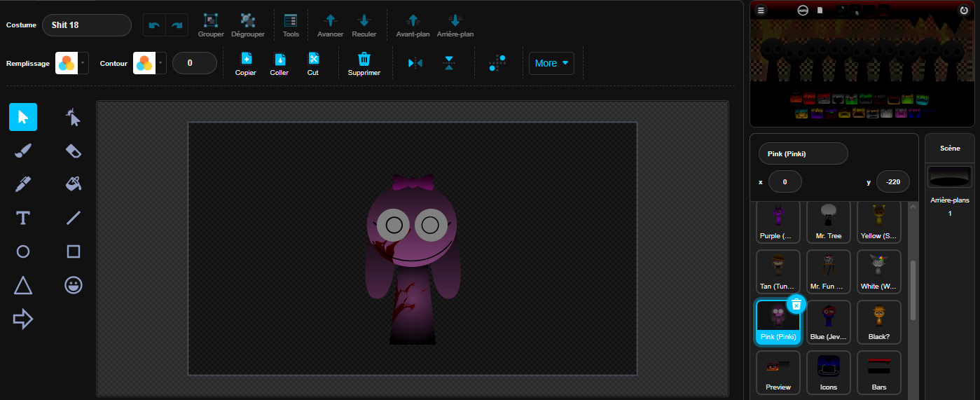Click the Cut scissors button
The image size is (980, 400).
tap(313, 64)
